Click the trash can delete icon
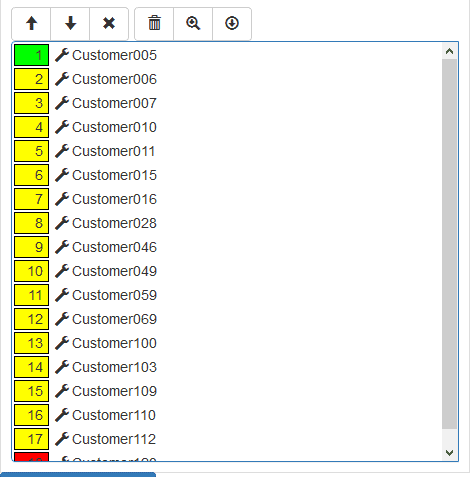471x477 pixels. click(x=154, y=24)
